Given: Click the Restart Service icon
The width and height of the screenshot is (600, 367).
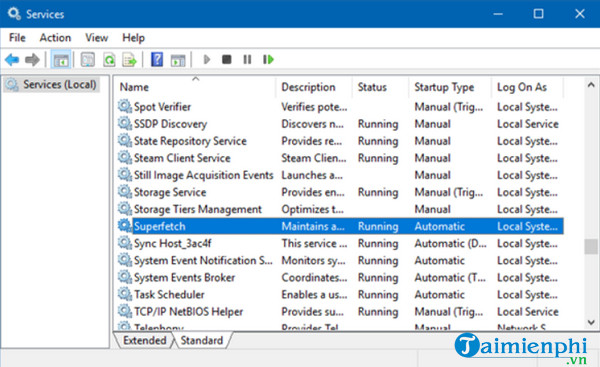Looking at the screenshot, I should (268, 60).
